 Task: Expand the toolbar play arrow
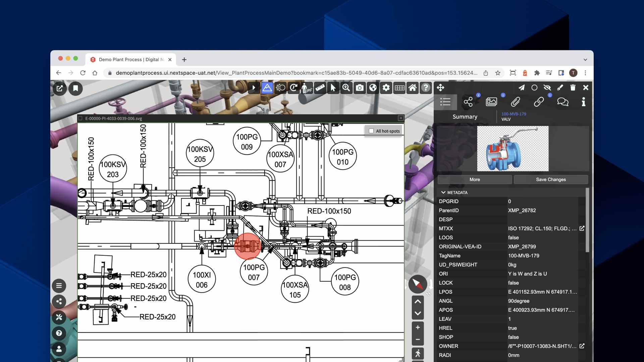pyautogui.click(x=254, y=88)
